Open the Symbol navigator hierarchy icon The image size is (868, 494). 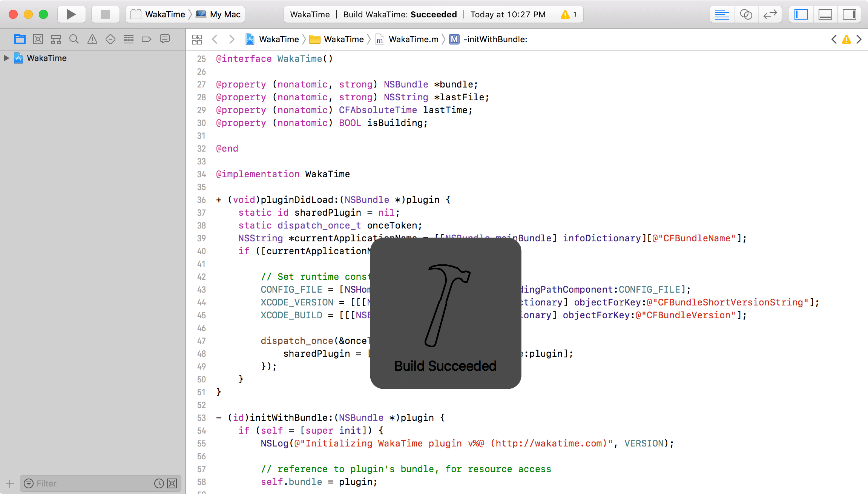56,39
